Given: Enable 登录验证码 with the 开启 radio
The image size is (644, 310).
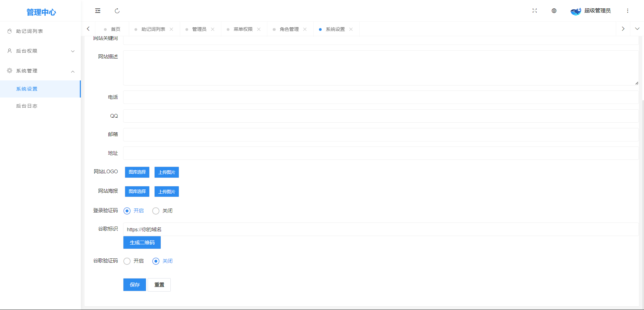Looking at the screenshot, I should click(x=127, y=211).
